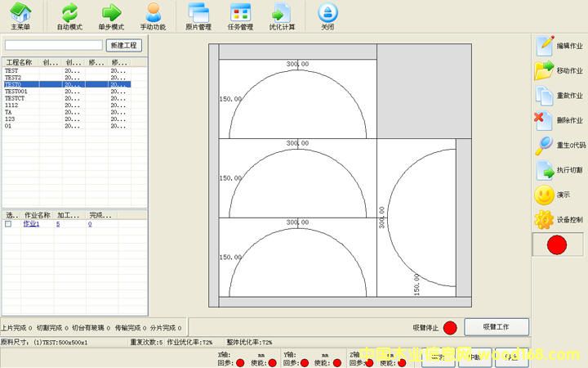Click the 新建工程 button
The width and height of the screenshot is (588, 368).
[x=124, y=45]
